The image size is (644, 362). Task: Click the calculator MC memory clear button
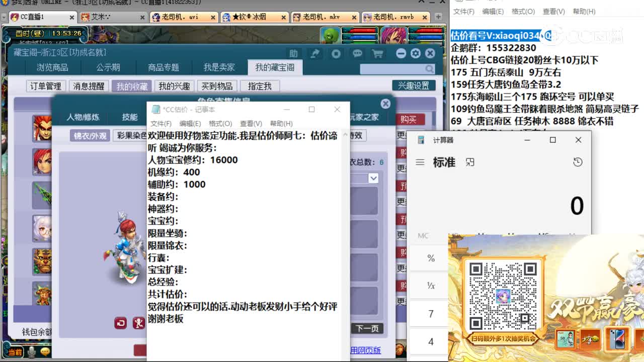(x=423, y=235)
